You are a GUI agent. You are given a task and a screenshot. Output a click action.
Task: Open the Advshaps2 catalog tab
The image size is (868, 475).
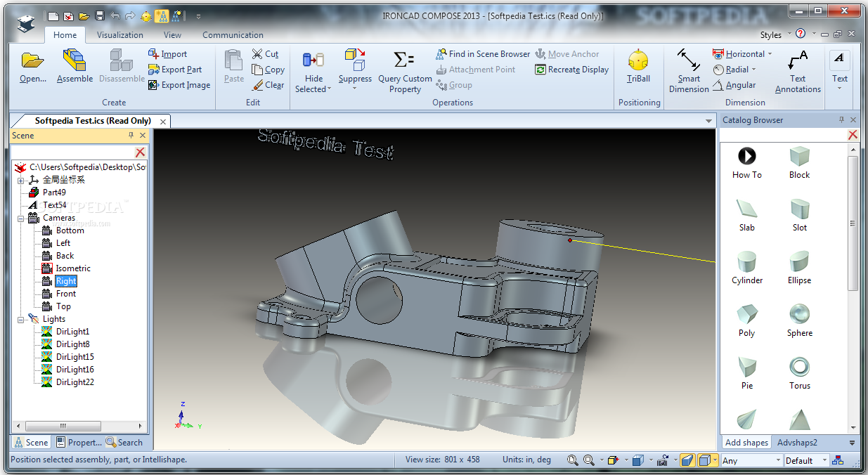coord(796,443)
